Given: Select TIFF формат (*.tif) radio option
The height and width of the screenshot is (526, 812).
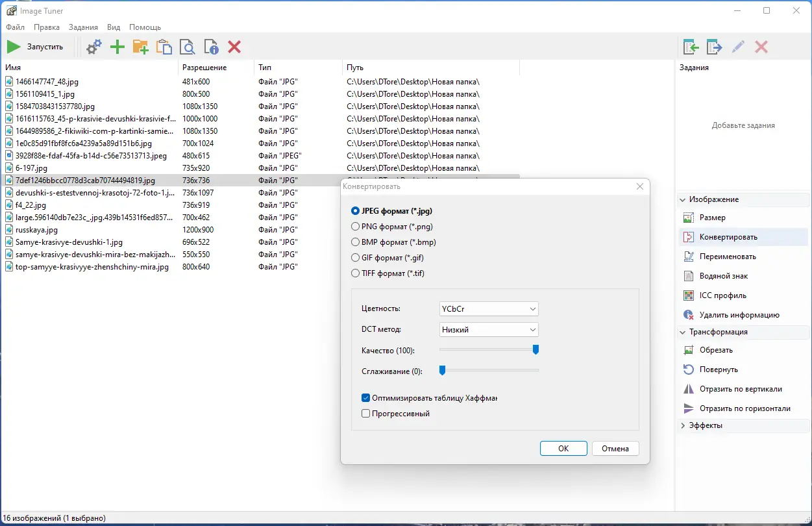Looking at the screenshot, I should (388, 273).
